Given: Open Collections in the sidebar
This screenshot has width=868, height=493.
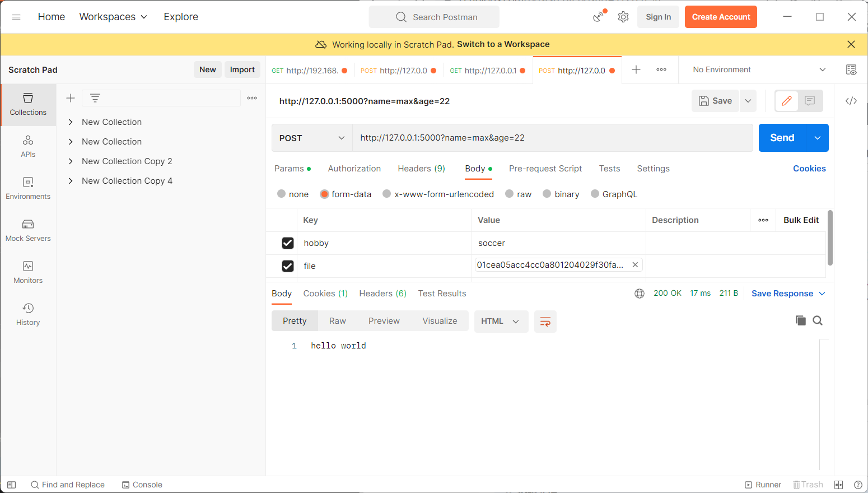Looking at the screenshot, I should tap(28, 105).
